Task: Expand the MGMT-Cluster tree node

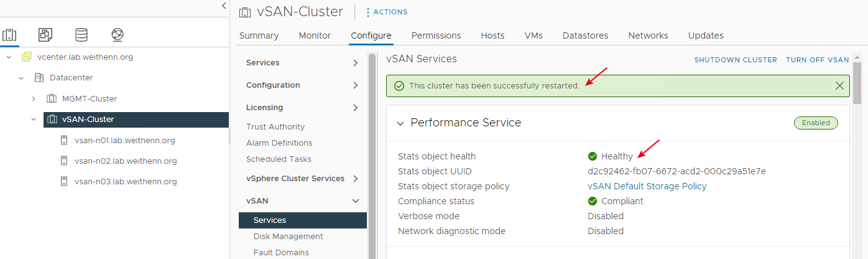Action: pos(34,99)
